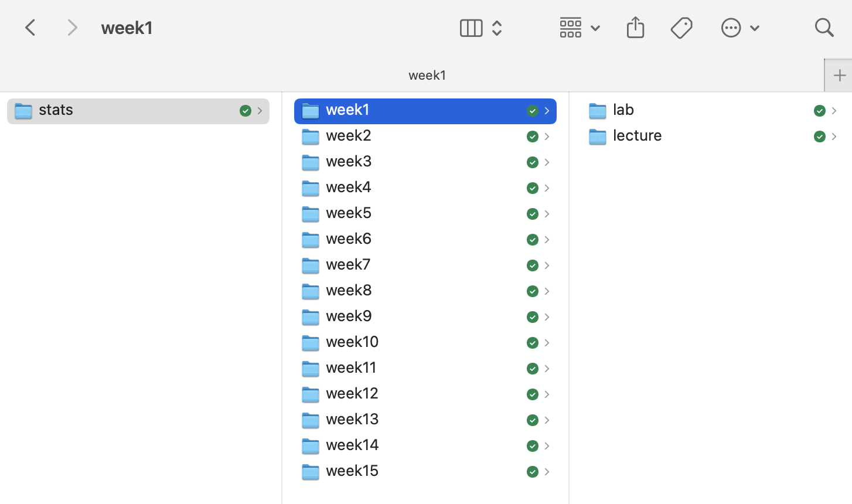Click the forward navigation arrow

[72, 28]
